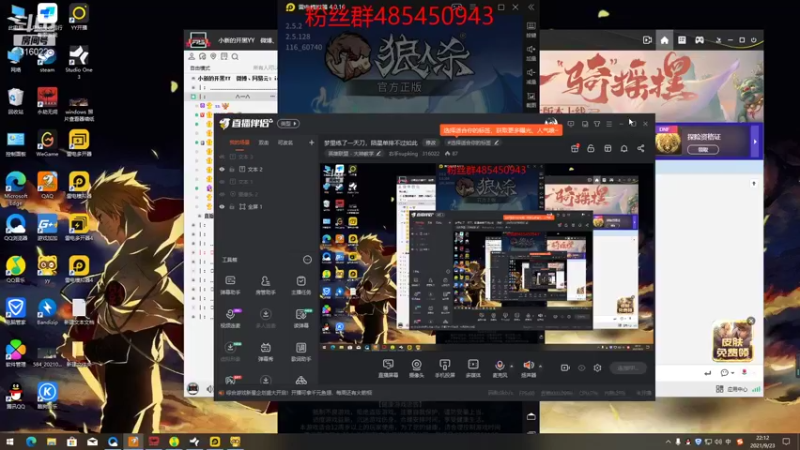
Task: Show hidden system tray icons chevron
Action: (x=668, y=442)
